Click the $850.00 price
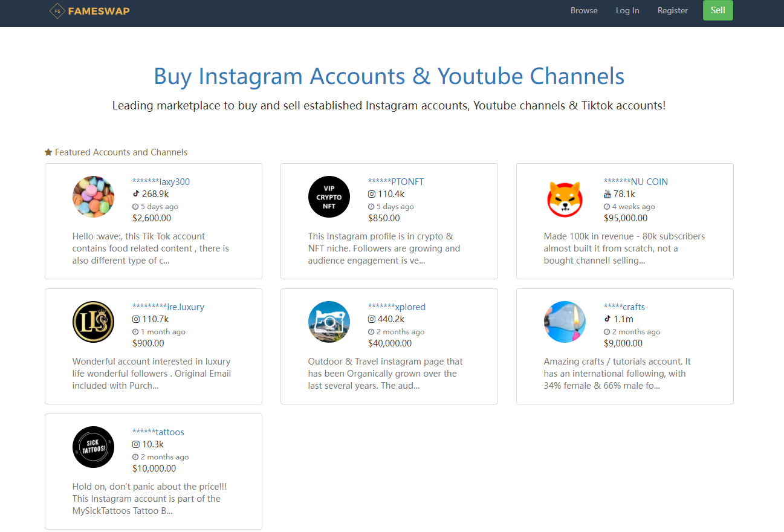 pyautogui.click(x=384, y=218)
